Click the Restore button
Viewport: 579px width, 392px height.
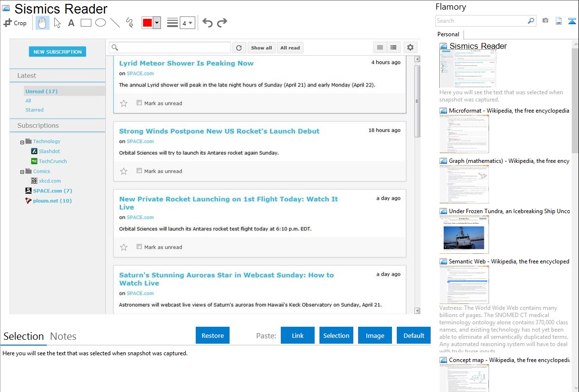213,335
